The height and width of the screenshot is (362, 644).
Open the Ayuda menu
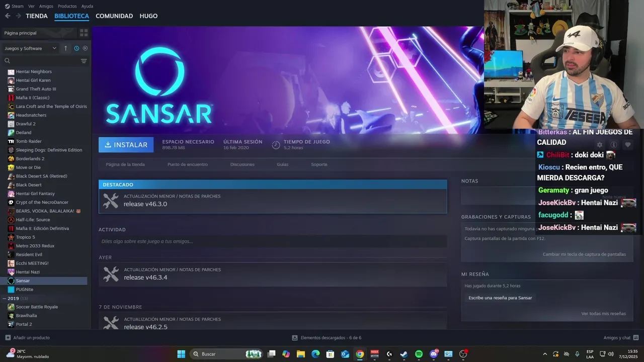tap(87, 6)
